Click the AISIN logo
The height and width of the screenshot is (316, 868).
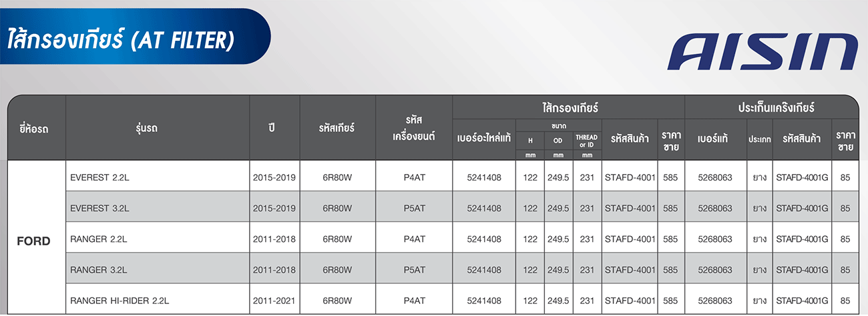tap(763, 53)
